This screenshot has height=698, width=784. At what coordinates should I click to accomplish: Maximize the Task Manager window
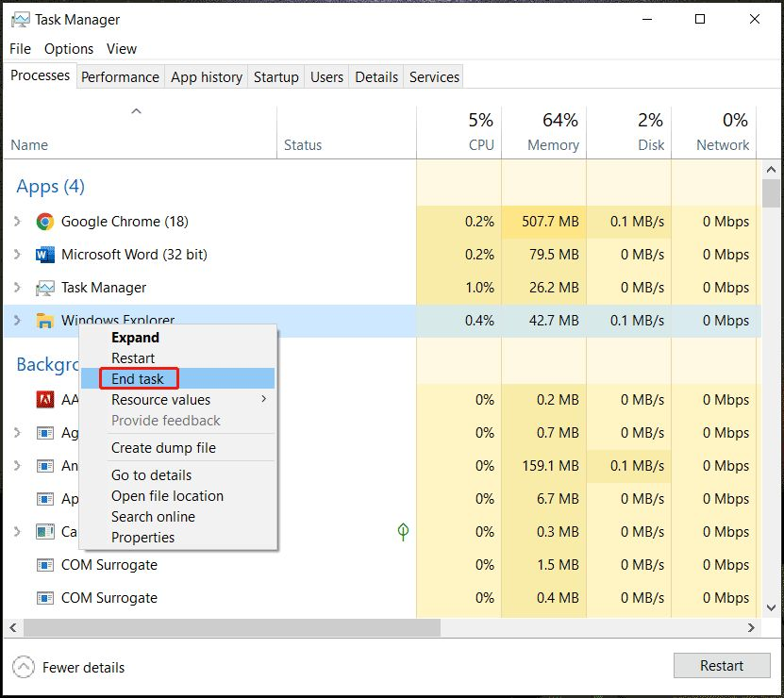700,19
